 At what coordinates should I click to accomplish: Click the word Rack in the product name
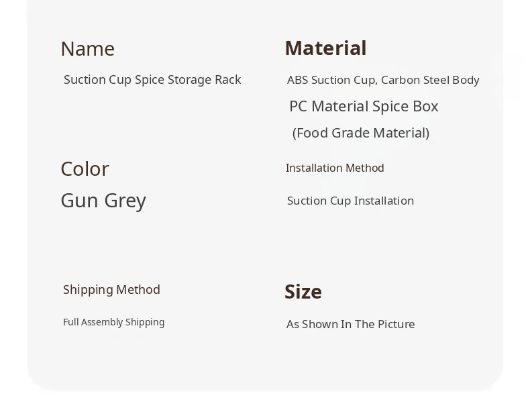point(227,80)
